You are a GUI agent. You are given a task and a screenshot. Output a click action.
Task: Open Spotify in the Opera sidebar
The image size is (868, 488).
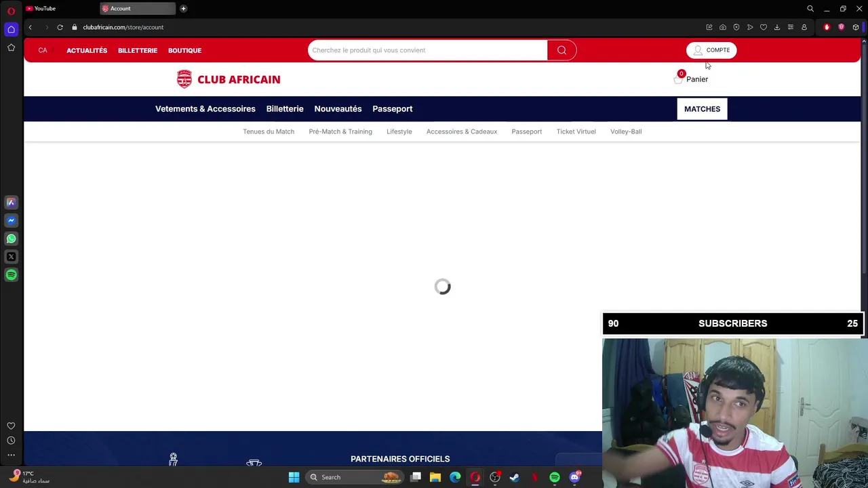(11, 275)
